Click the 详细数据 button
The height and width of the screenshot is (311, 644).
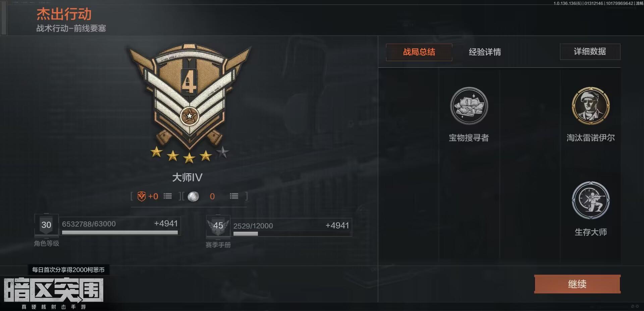click(x=590, y=52)
